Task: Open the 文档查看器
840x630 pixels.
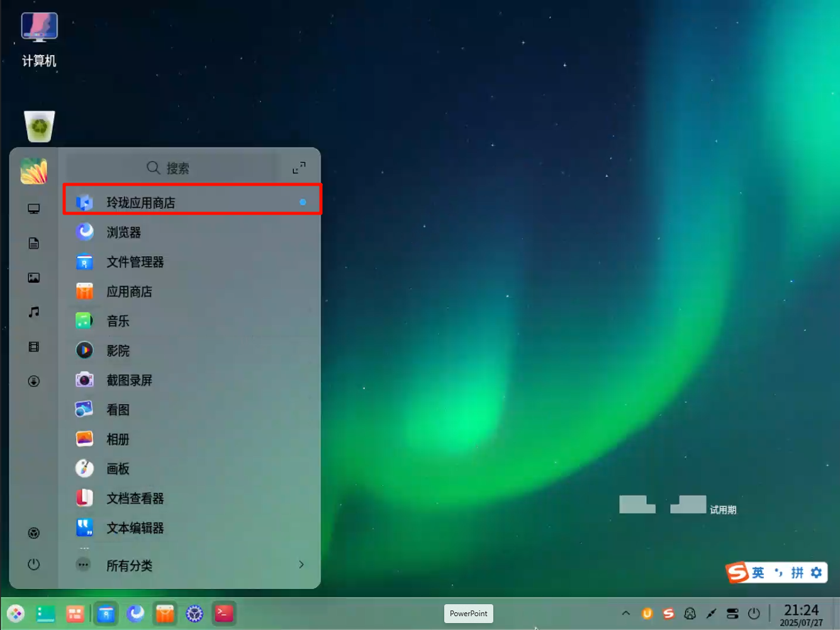Action: [135, 498]
